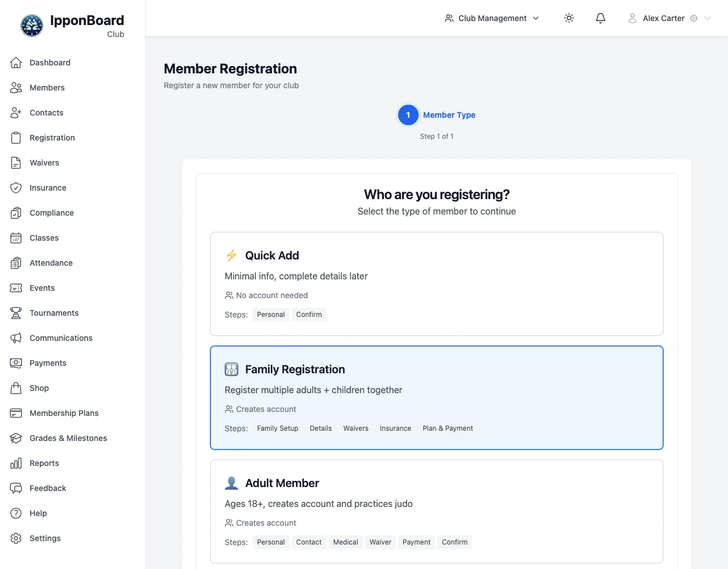The image size is (728, 569).
Task: Select the Adult Member card
Action: [437, 512]
